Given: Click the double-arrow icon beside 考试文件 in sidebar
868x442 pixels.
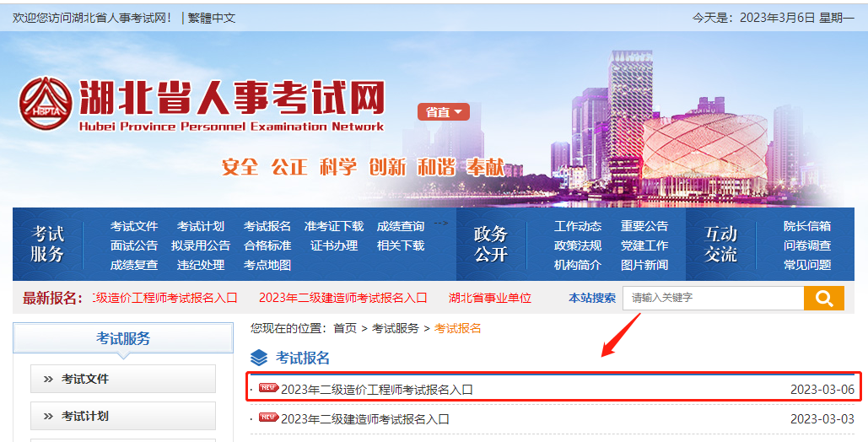Looking at the screenshot, I should point(48,380).
